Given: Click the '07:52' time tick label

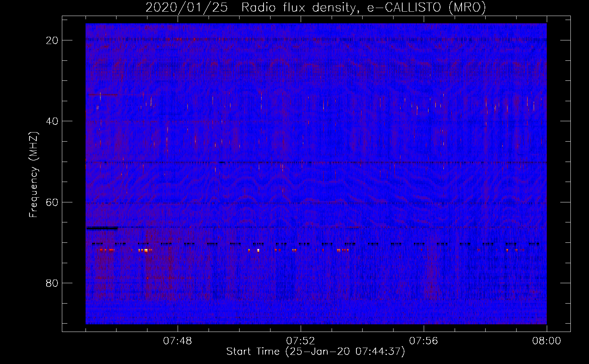Looking at the screenshot, I should click(301, 341).
